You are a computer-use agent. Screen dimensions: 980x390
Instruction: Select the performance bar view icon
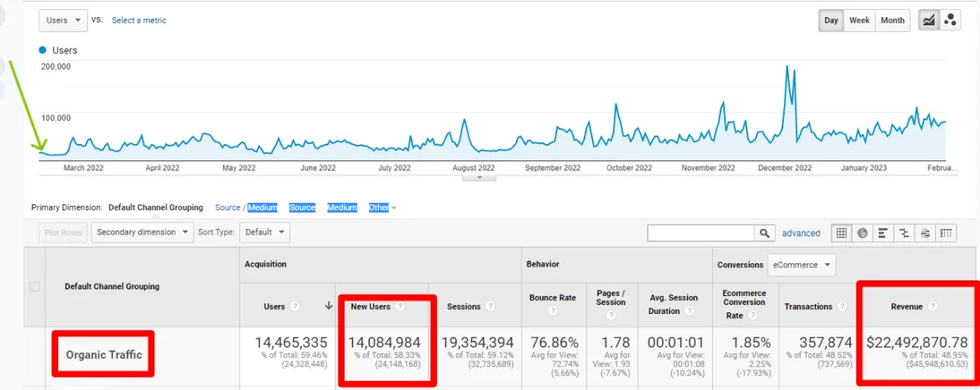883,233
